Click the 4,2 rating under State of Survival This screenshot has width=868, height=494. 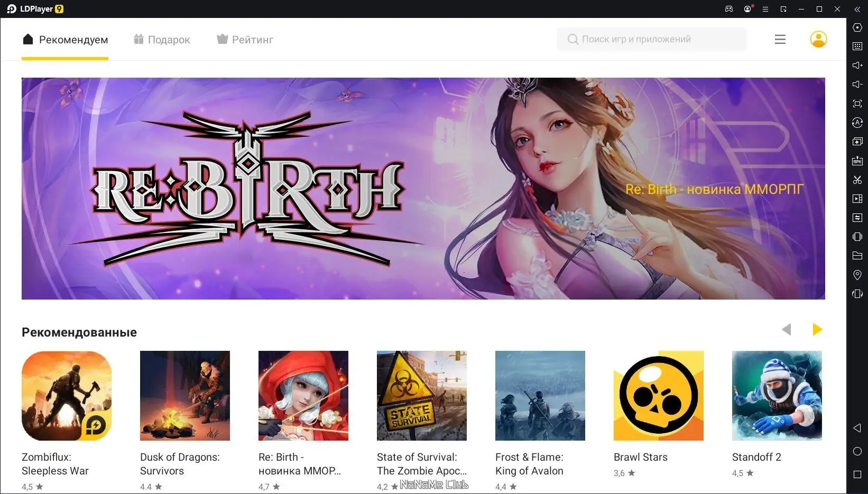pos(387,487)
